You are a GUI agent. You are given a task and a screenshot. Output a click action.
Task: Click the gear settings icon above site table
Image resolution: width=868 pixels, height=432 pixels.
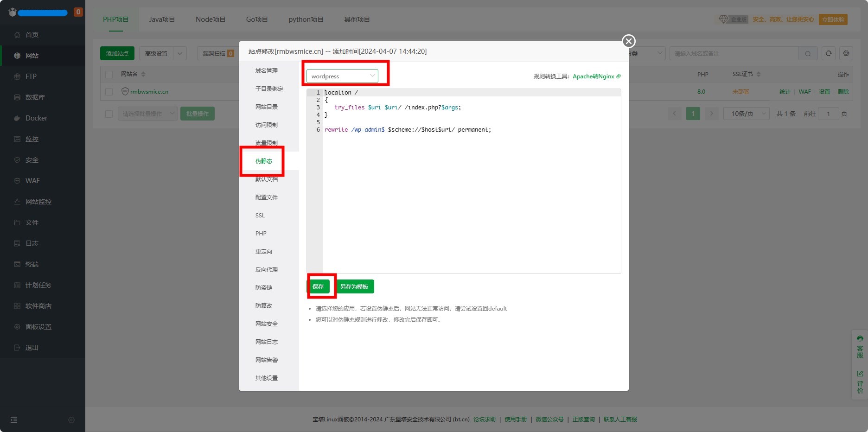pos(846,53)
